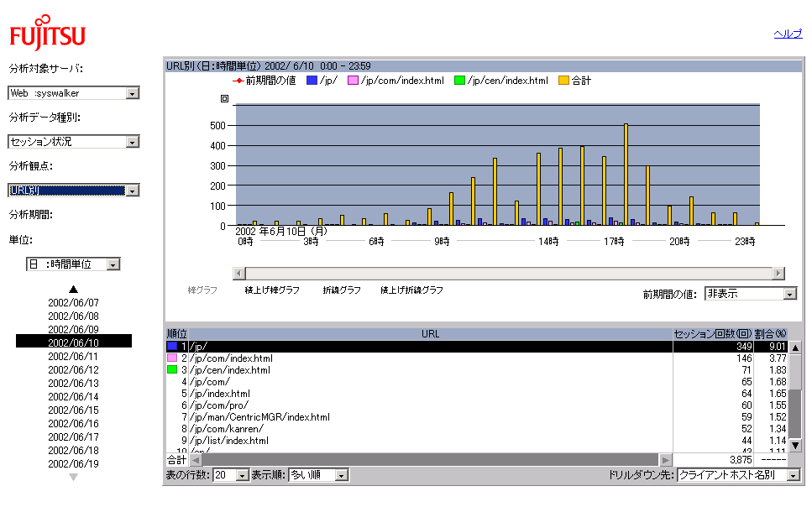Switch to 積上げ折線グラフ stacked line chart
Screen dimensions: 812x507
[411, 290]
